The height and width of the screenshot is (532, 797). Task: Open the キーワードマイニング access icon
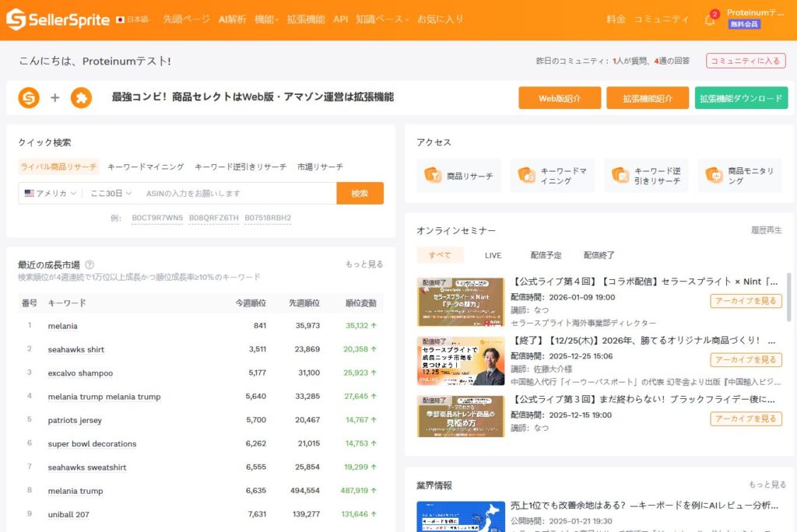click(x=527, y=176)
